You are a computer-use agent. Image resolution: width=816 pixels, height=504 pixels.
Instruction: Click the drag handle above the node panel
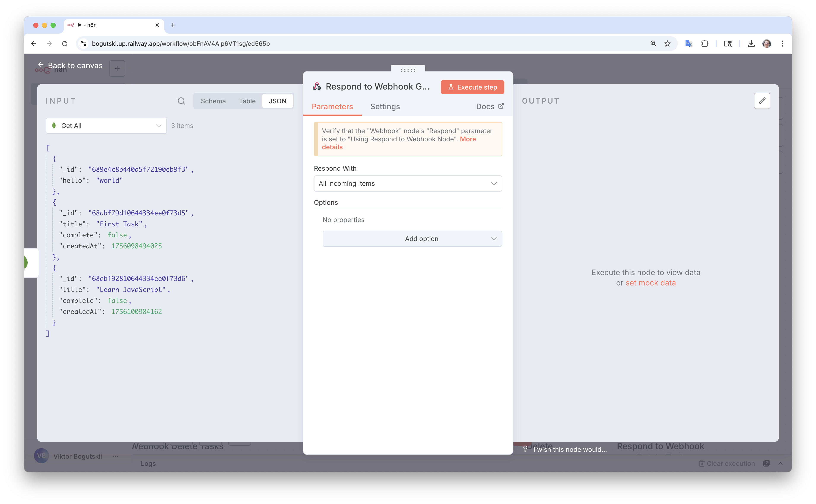408,70
